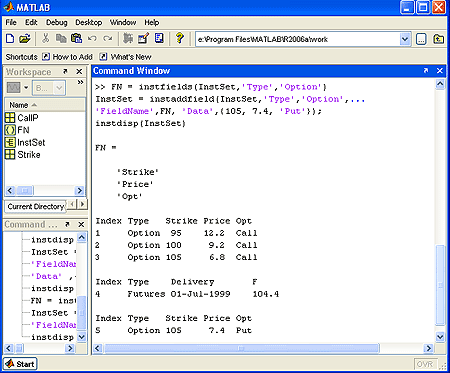Click the instdisp(InstSet) command line text

tap(140, 123)
